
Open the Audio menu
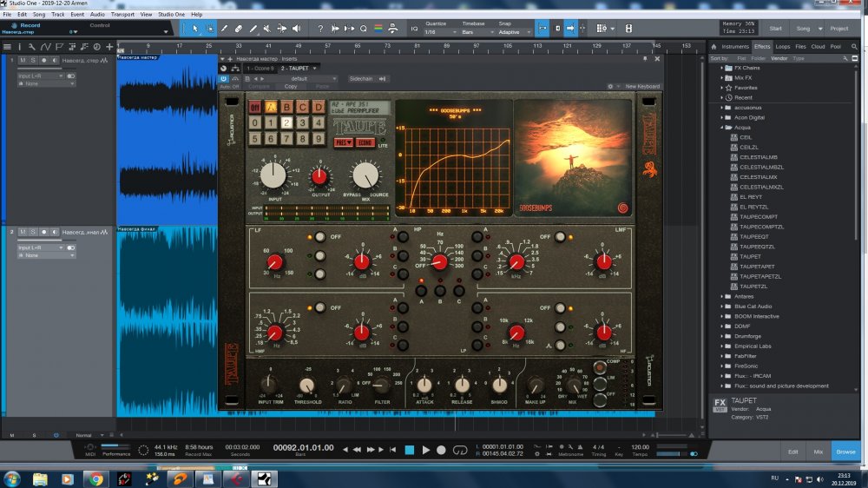(x=97, y=15)
